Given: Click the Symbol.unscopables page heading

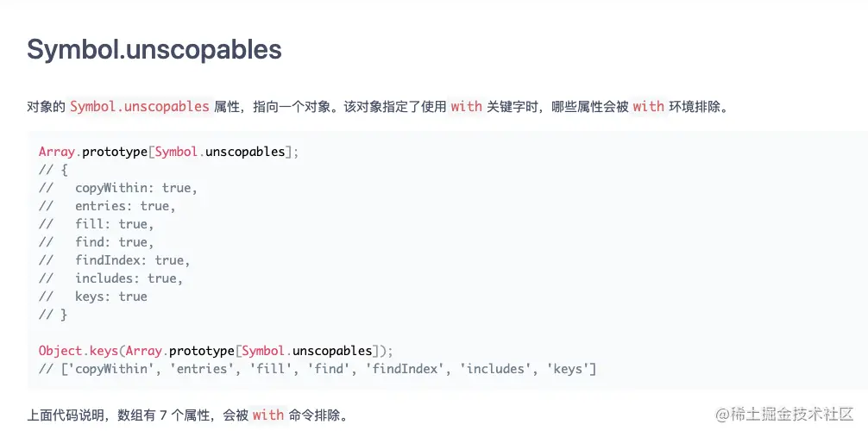Looking at the screenshot, I should pyautogui.click(x=154, y=49).
